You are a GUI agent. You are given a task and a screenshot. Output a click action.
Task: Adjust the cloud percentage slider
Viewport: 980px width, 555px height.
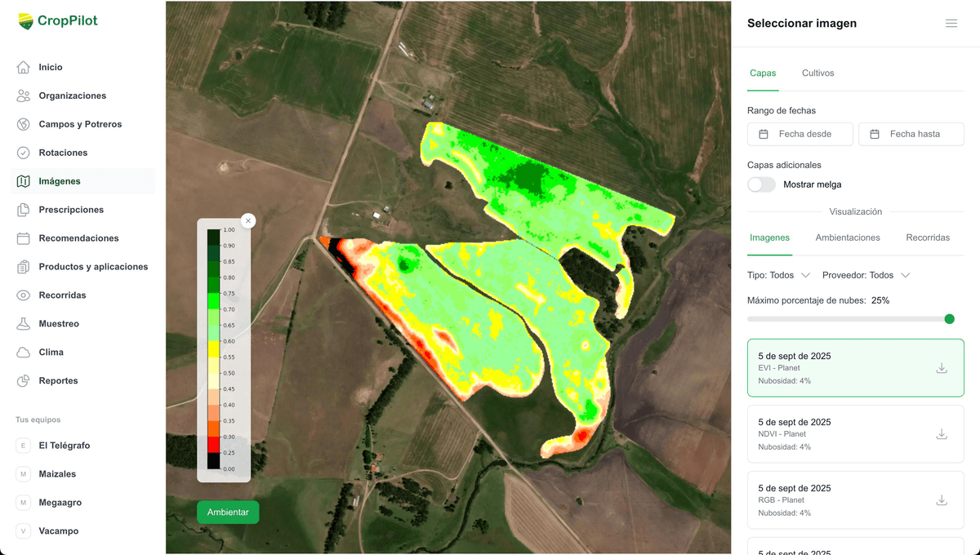948,319
